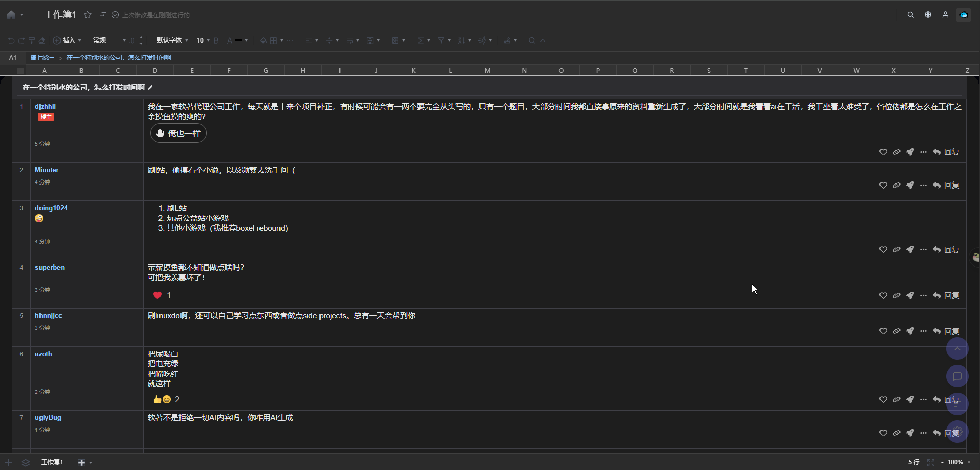Toggle bold formatting
This screenshot has width=980, height=470.
(x=216, y=40)
